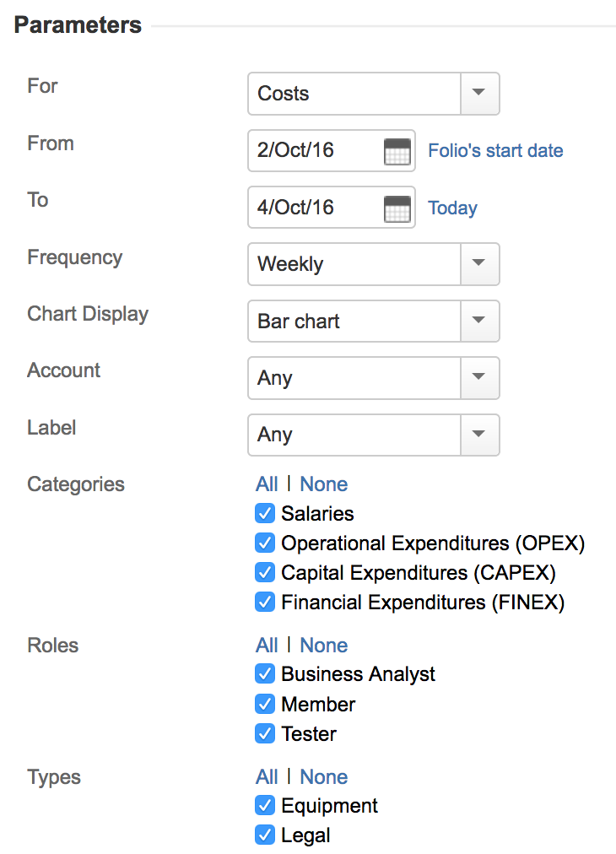
Task: Uncheck Capital Expenditures (CAPEX)
Action: [265, 572]
